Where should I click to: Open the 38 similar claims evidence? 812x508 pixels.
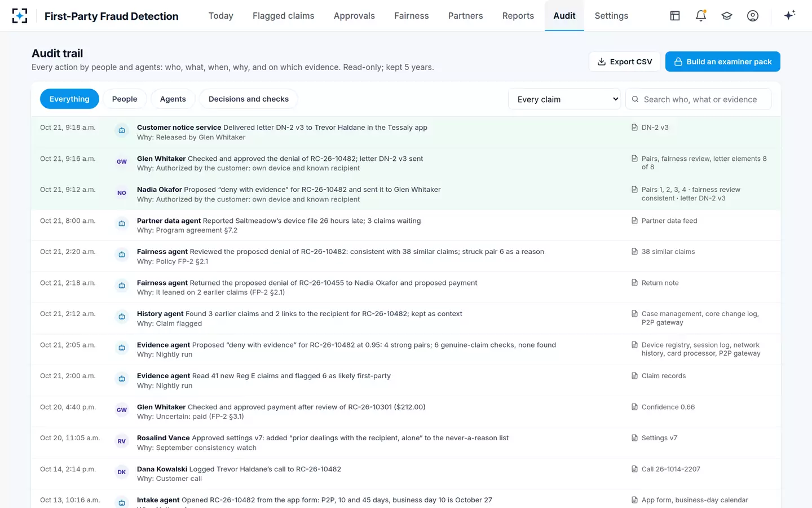pos(668,252)
